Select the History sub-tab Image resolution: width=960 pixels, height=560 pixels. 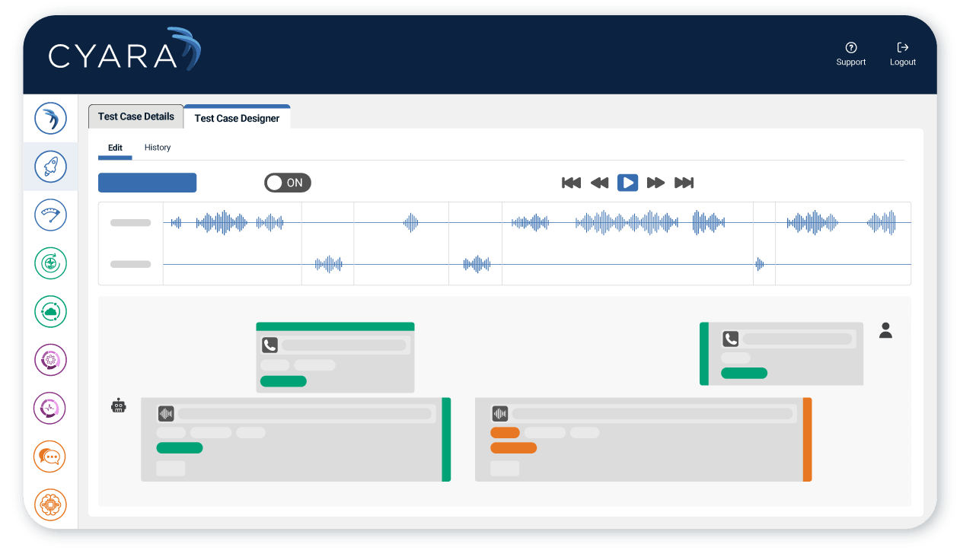click(158, 148)
